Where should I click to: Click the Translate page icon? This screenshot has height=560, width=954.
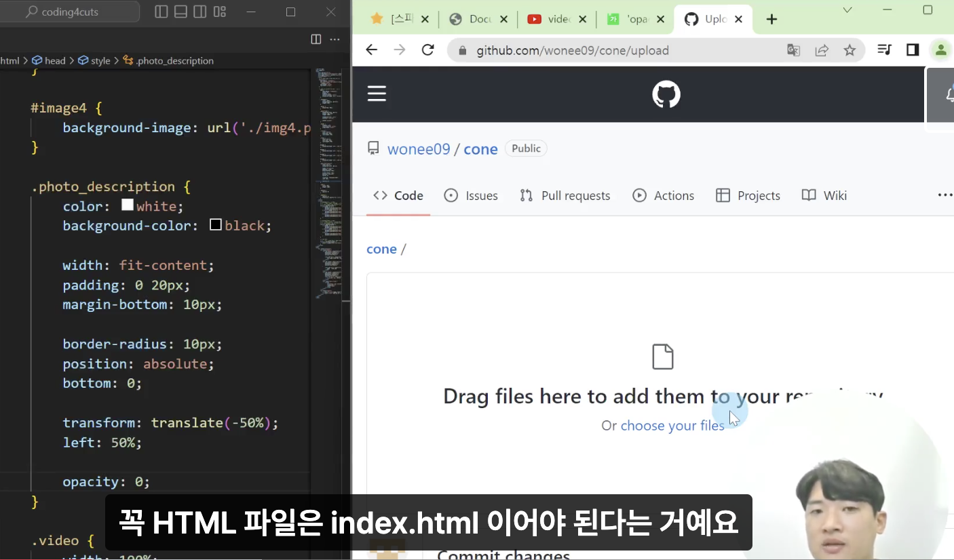pyautogui.click(x=793, y=50)
